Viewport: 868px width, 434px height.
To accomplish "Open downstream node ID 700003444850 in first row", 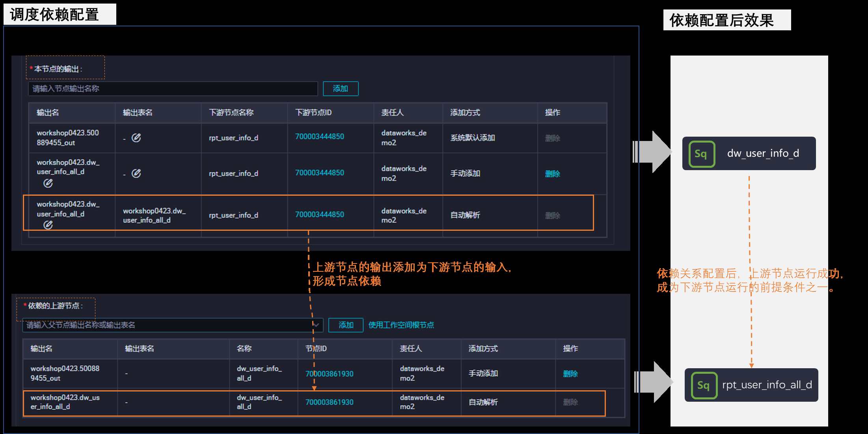I will [319, 137].
